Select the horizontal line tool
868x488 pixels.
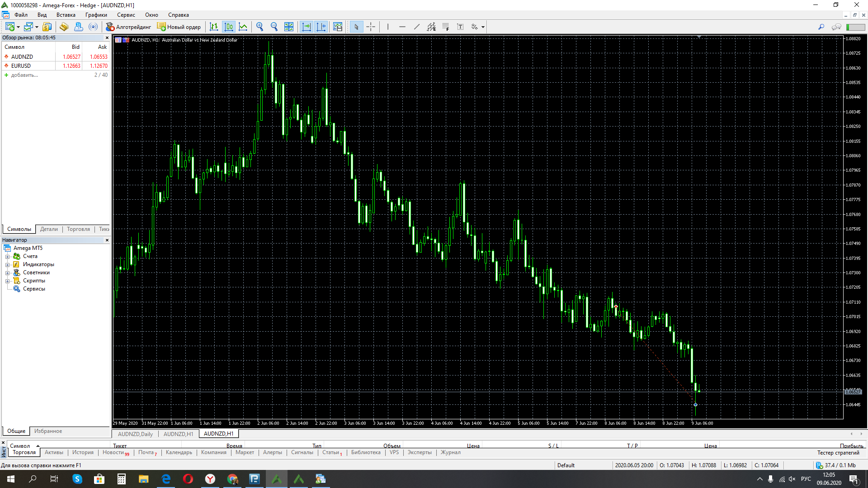[x=402, y=27]
